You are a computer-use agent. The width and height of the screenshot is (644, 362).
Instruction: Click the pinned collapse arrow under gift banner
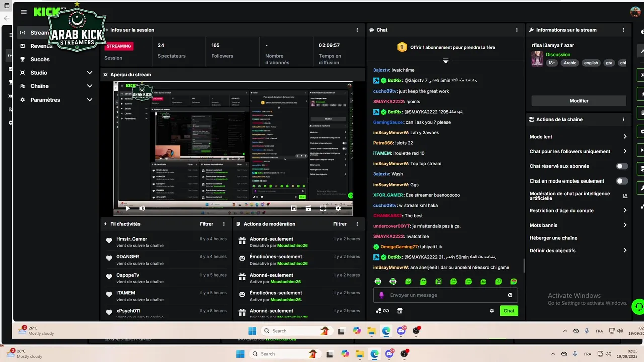click(x=445, y=61)
